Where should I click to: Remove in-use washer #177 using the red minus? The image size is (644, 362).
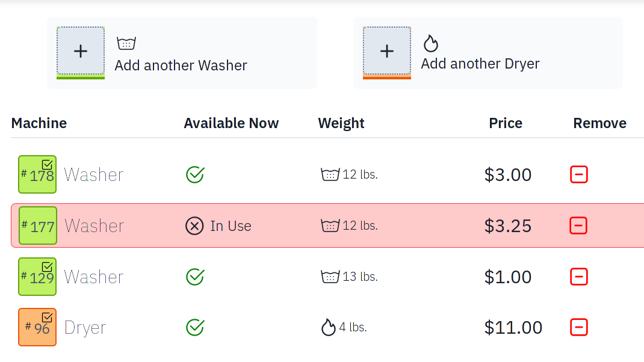tap(578, 225)
